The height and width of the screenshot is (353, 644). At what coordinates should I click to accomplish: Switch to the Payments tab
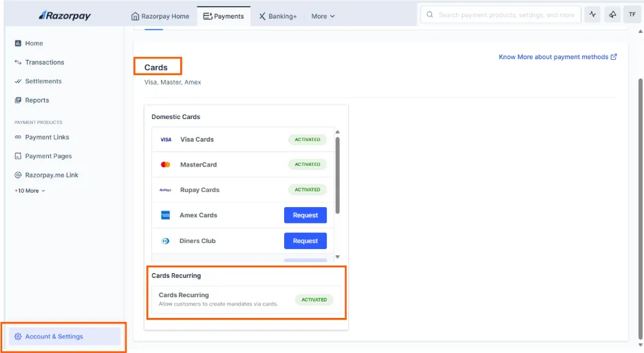224,16
